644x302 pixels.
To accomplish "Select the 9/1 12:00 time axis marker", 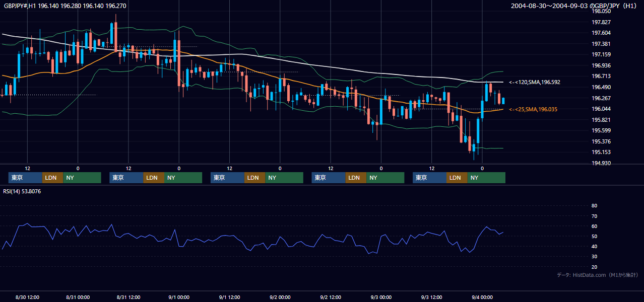I will [229, 297].
